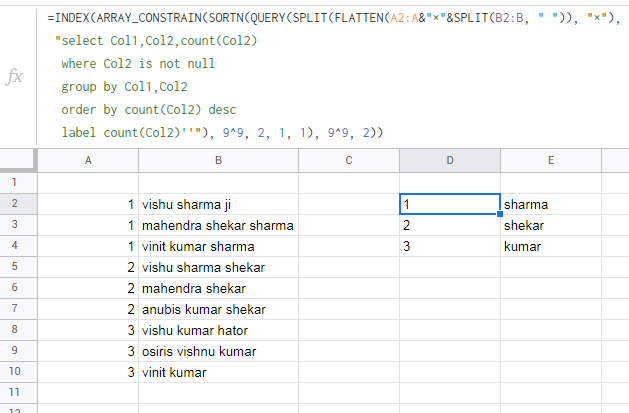This screenshot has width=629, height=413.
Task: Click cell 'vinit kumar' in row 10
Action: [219, 372]
